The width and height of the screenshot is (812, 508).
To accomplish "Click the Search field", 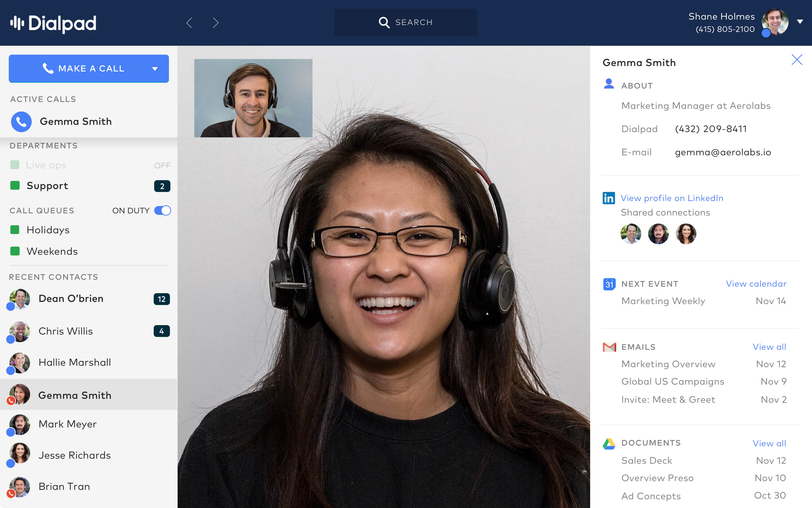I will 405,22.
